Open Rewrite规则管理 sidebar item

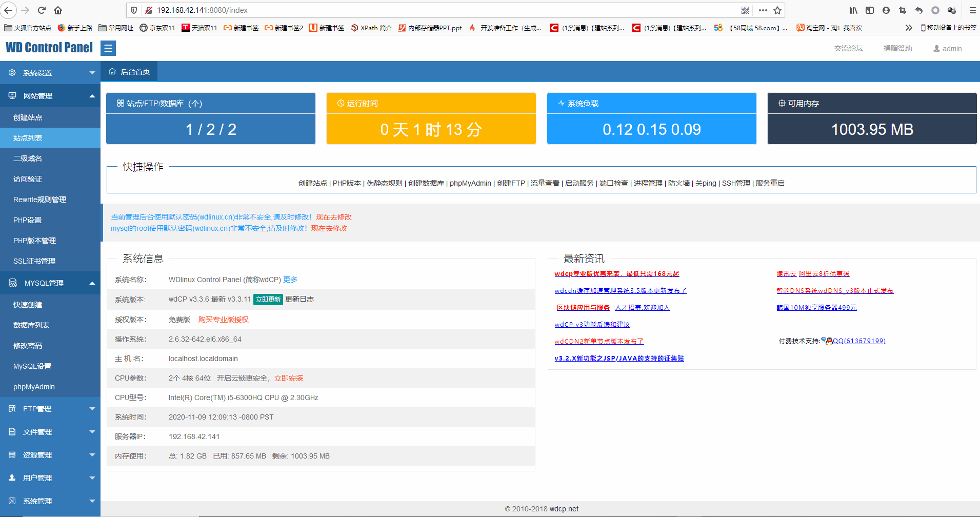pyautogui.click(x=50, y=200)
